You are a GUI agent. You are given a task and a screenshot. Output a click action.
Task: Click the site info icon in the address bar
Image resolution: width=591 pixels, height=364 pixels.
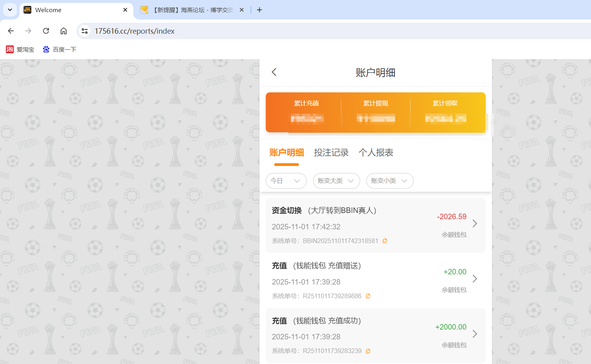point(85,31)
